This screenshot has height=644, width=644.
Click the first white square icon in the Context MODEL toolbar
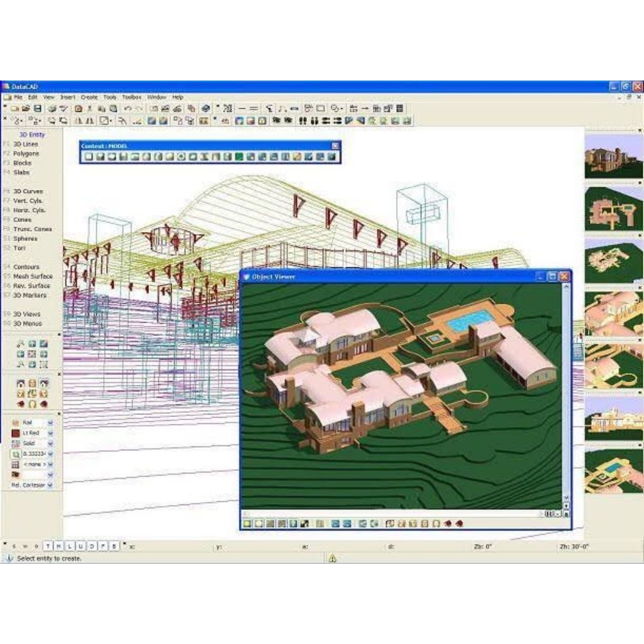click(89, 157)
